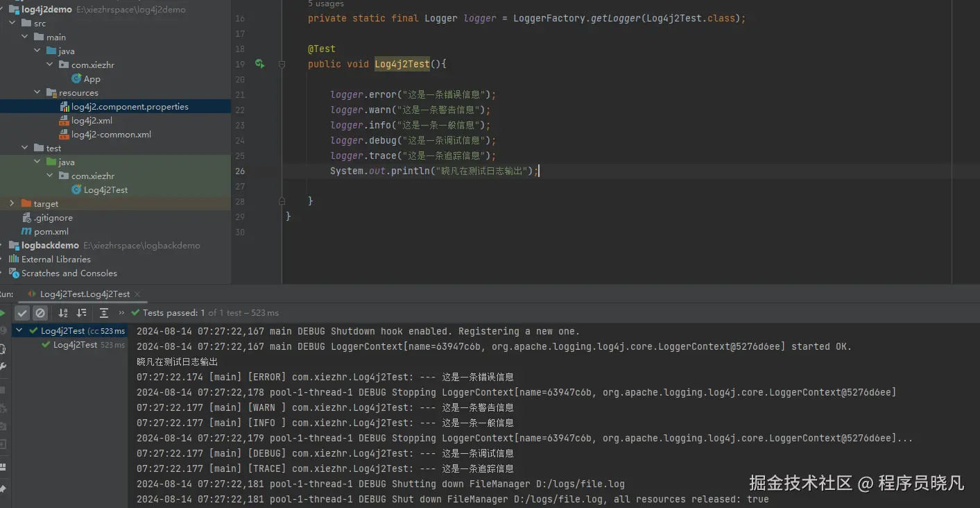Expand Scratches and Consoles node
Image resolution: width=980 pixels, height=508 pixels.
coord(2,273)
